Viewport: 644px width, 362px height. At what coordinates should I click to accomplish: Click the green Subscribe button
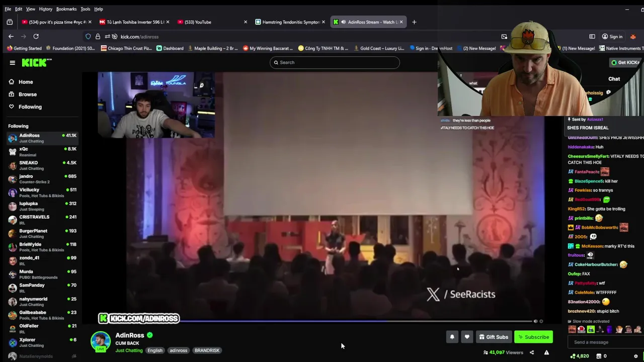tap(533, 337)
